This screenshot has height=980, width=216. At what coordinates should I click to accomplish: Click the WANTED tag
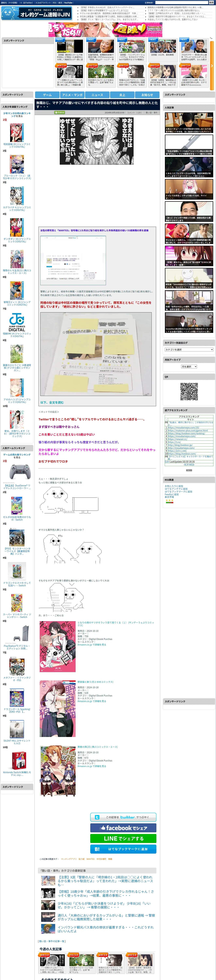click(x=90, y=859)
